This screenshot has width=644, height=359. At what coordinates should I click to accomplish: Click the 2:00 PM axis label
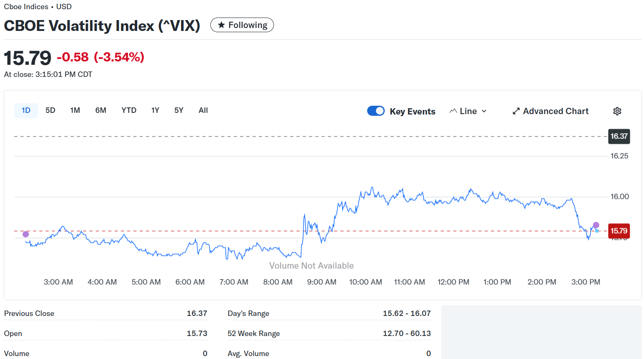click(542, 282)
